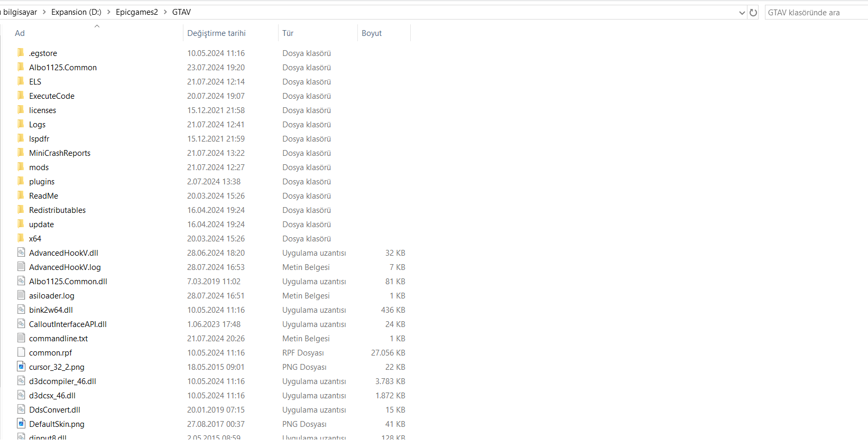Viewport: 868px width, 448px height.
Task: Click the d3dcompiler_46.dll file icon
Action: click(x=21, y=380)
